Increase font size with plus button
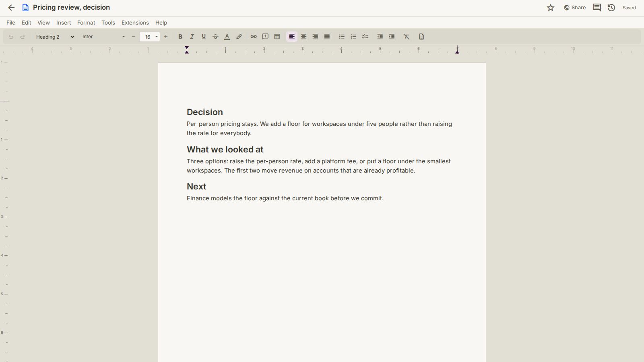This screenshot has width=644, height=362. [165, 37]
